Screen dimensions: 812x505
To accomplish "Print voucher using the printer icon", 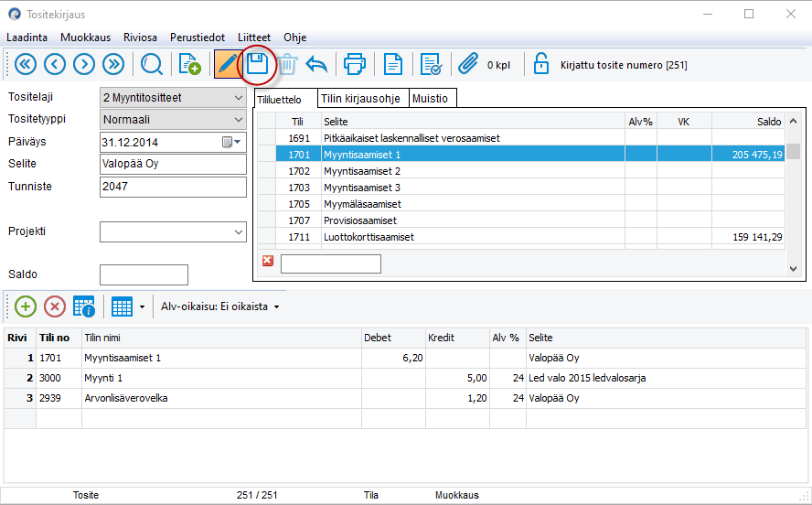I will [x=355, y=65].
